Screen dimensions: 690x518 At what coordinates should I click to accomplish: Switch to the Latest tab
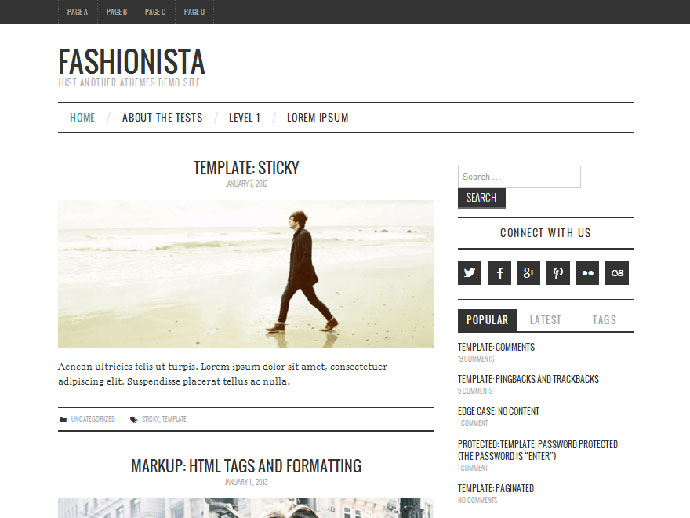(546, 320)
